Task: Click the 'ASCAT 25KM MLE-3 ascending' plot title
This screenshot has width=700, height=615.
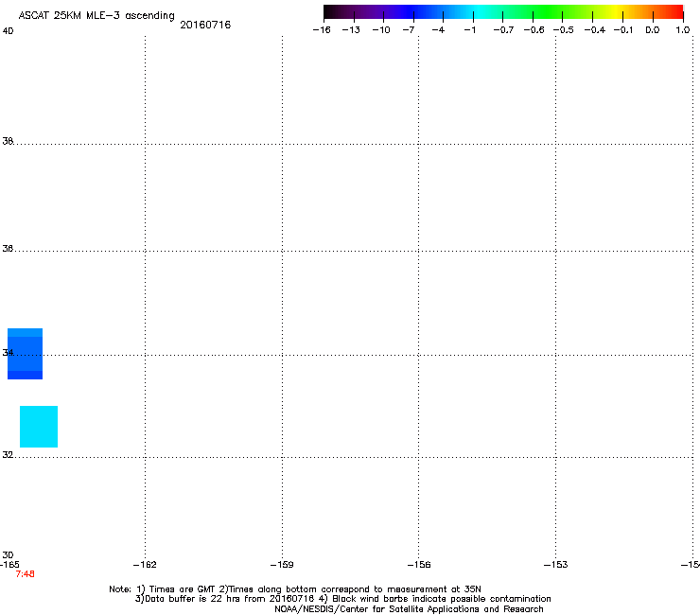Action: pos(96,16)
